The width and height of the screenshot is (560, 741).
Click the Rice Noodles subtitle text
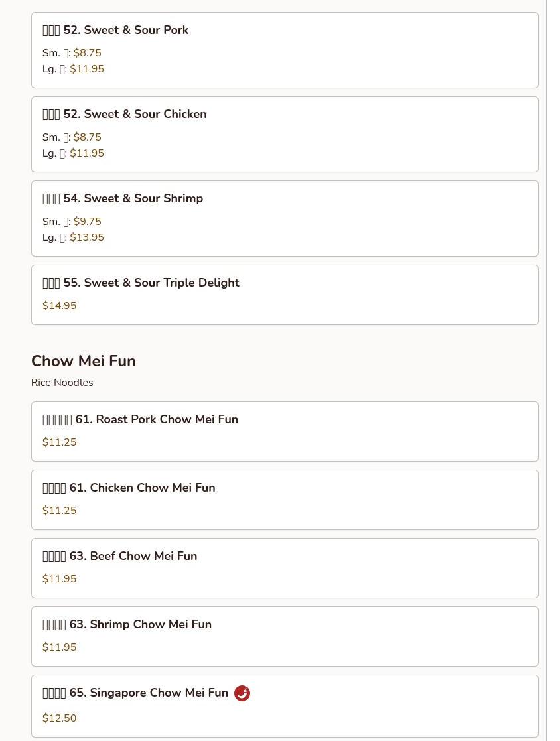pyautogui.click(x=62, y=383)
